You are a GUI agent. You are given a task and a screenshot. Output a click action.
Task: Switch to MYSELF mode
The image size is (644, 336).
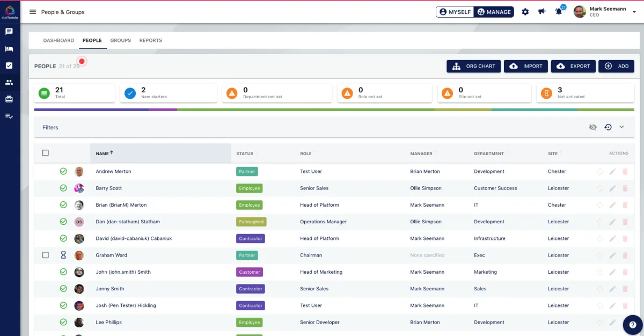[x=455, y=12]
